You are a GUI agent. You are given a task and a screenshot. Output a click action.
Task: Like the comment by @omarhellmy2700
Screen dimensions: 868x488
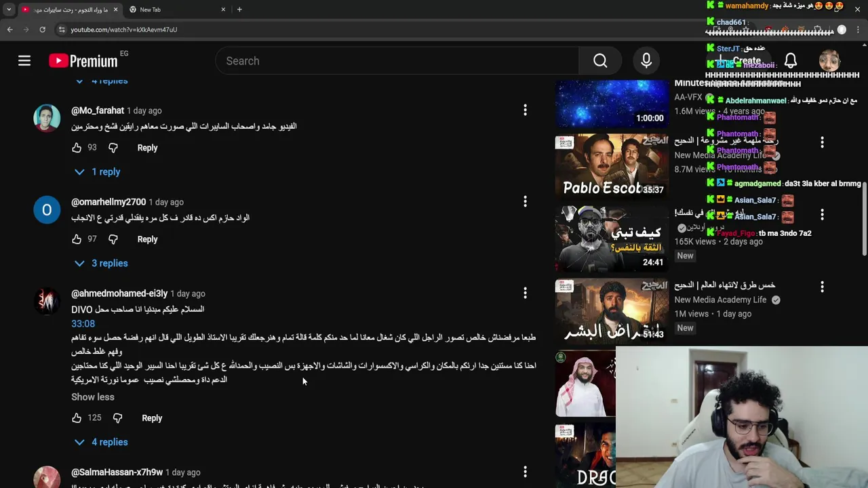(77, 239)
